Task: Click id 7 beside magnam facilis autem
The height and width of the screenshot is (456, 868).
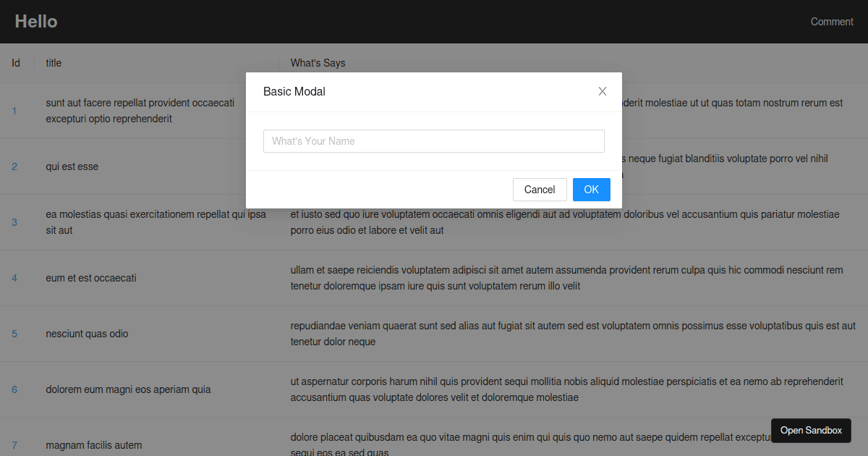Action: click(14, 445)
